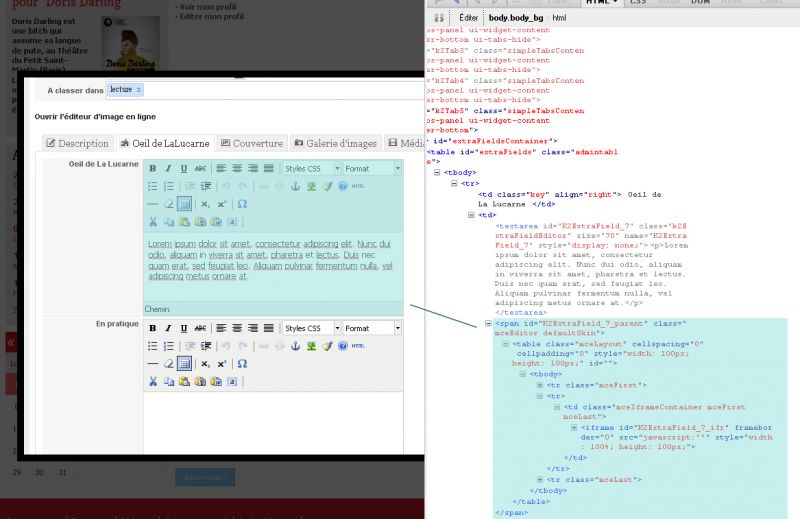Align text left in the Oeil de La Lucarne editor
Viewport: 800px width, 519px height.
221,168
